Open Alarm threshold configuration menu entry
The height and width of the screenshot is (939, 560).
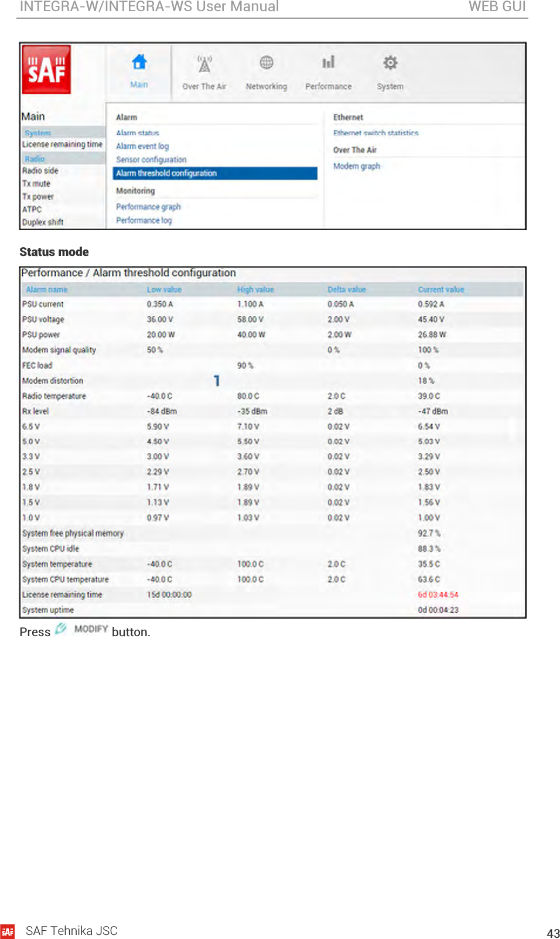click(215, 173)
